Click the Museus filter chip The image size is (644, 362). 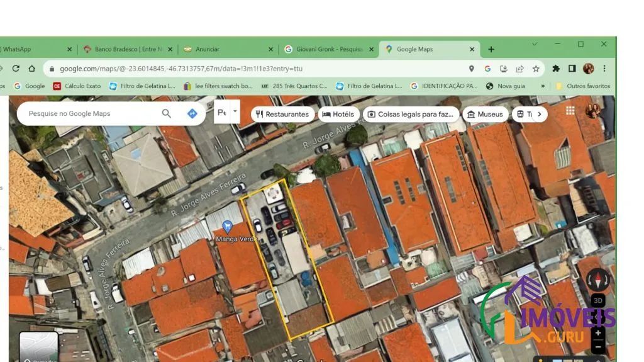pyautogui.click(x=485, y=115)
